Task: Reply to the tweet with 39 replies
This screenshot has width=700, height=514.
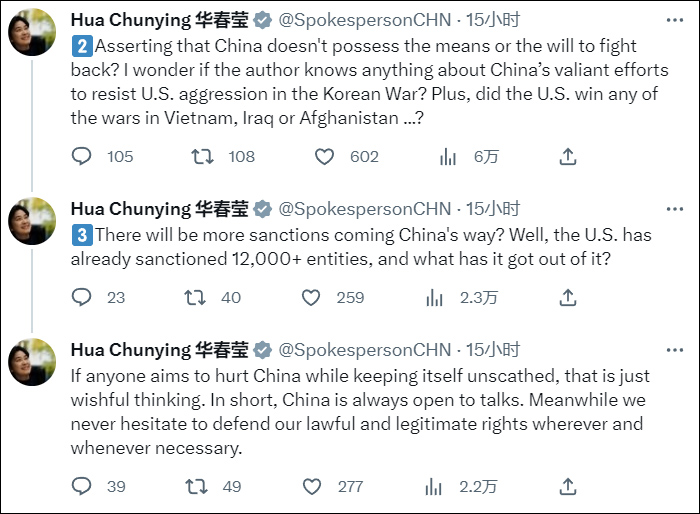Action: tap(82, 486)
